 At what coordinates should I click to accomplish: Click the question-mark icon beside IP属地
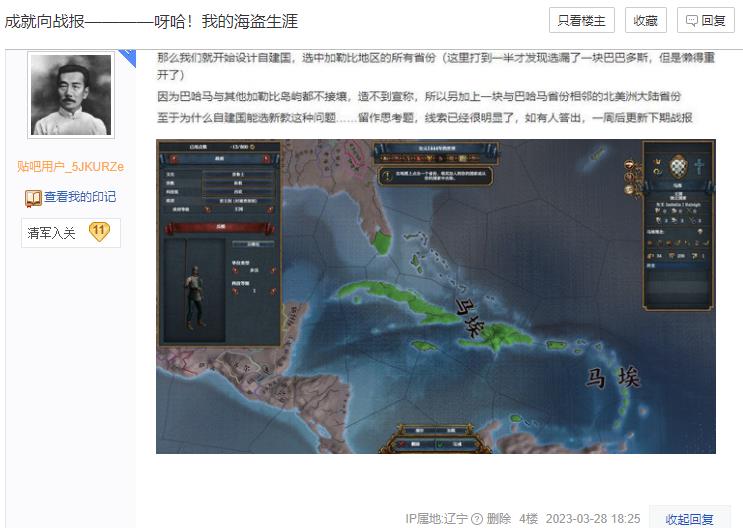[477, 519]
